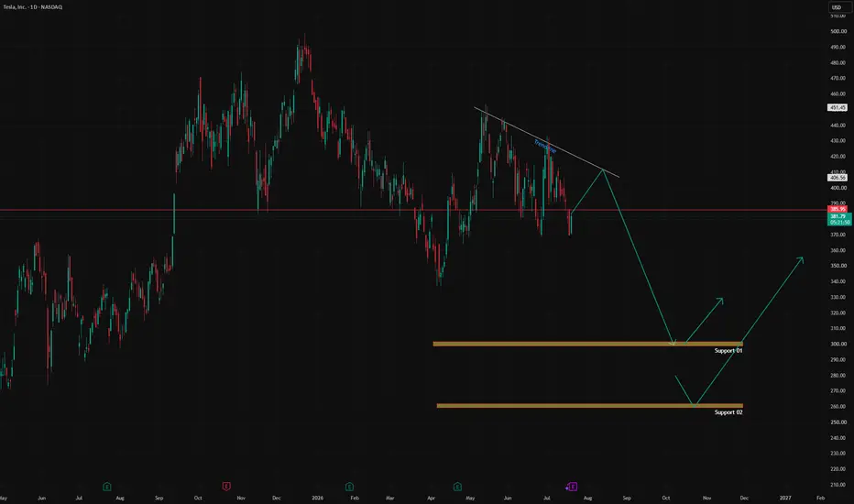This screenshot has width=854, height=504.
Task: Open the purple upcoming earnings marker near August
Action: (572, 487)
